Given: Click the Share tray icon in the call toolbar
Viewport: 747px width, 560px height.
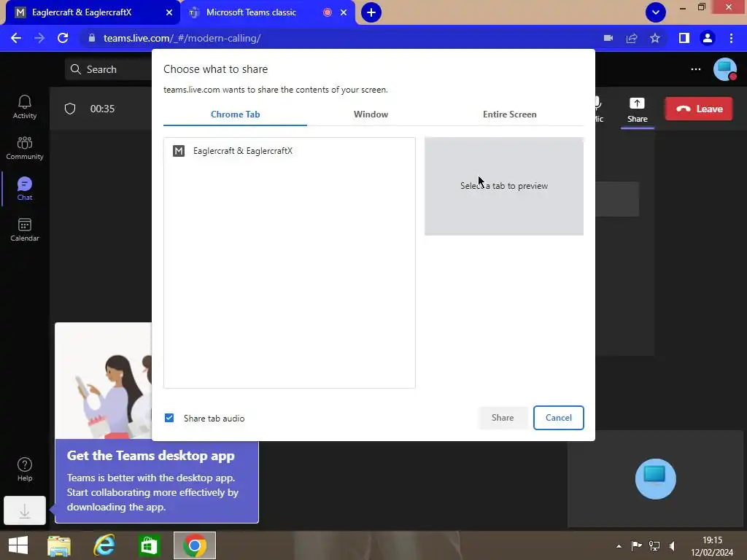Looking at the screenshot, I should tap(638, 109).
